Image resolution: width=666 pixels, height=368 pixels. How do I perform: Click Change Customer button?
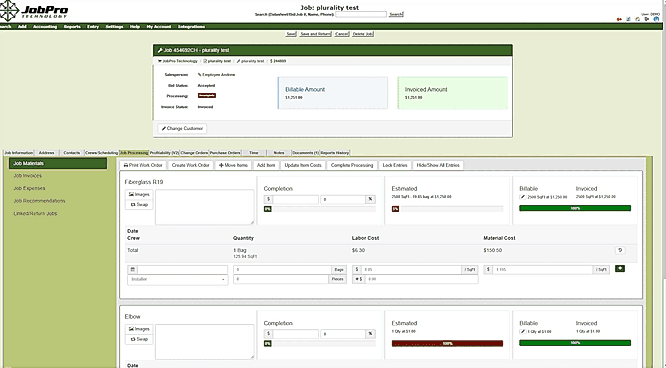[x=182, y=128]
